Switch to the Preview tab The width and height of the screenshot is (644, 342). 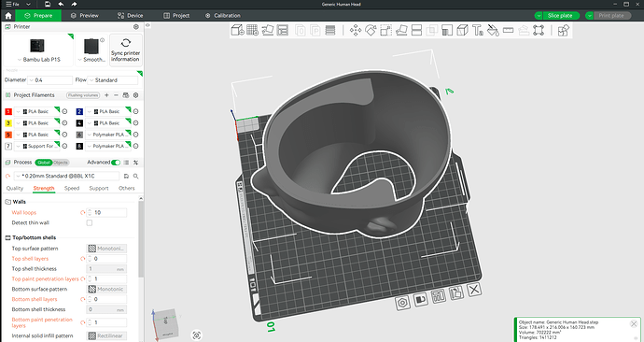point(84,16)
